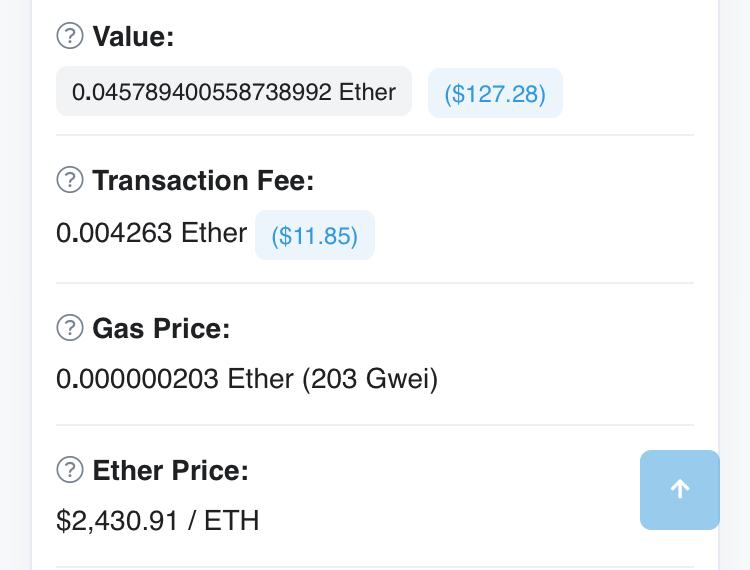Click the $2,430.91 price figure
This screenshot has height=570, width=750.
pos(117,521)
